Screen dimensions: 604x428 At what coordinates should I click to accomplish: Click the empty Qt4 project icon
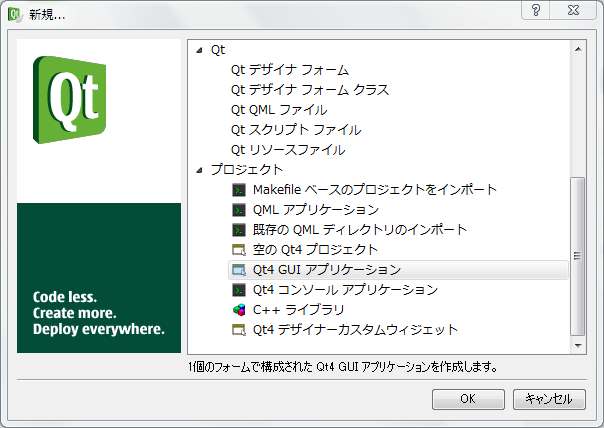pyautogui.click(x=239, y=249)
